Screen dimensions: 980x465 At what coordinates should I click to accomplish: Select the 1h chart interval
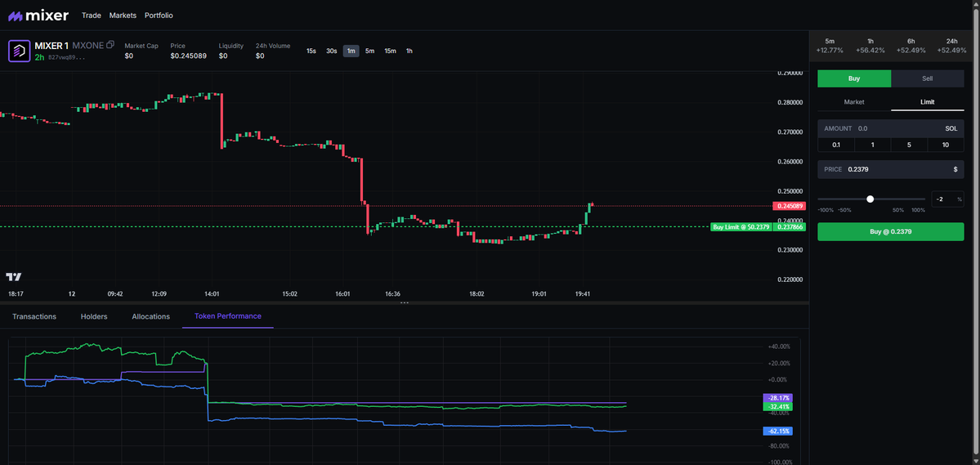[x=409, y=51]
